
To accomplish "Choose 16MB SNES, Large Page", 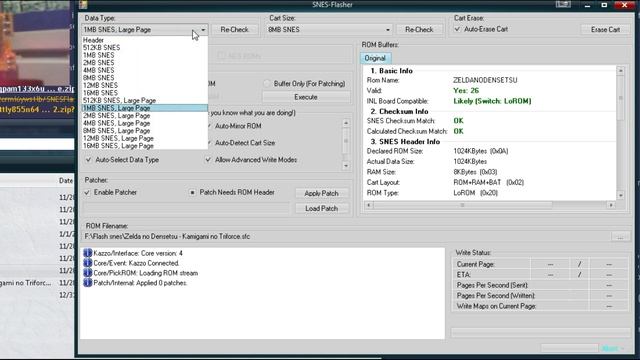I will coord(118,146).
